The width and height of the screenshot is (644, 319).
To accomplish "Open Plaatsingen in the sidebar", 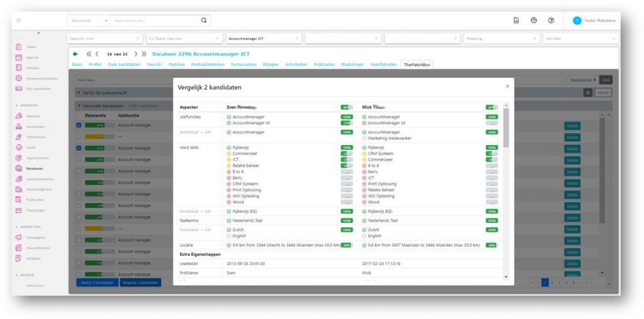I will pos(35,210).
